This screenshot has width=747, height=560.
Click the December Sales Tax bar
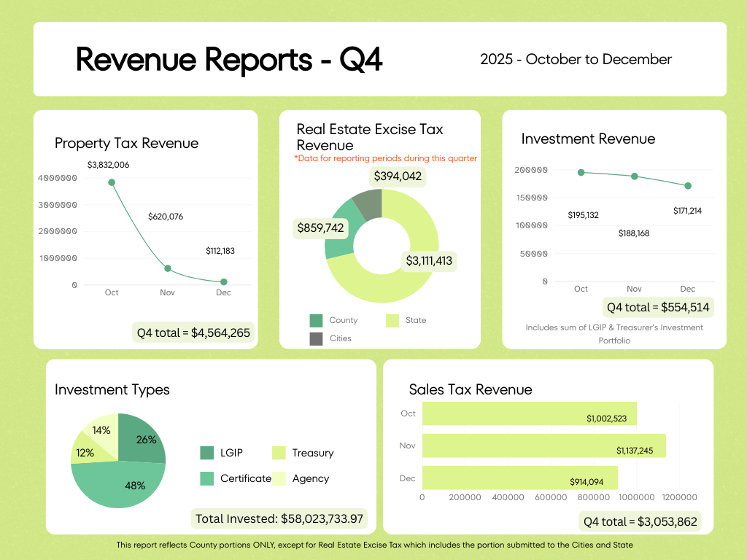click(x=519, y=478)
